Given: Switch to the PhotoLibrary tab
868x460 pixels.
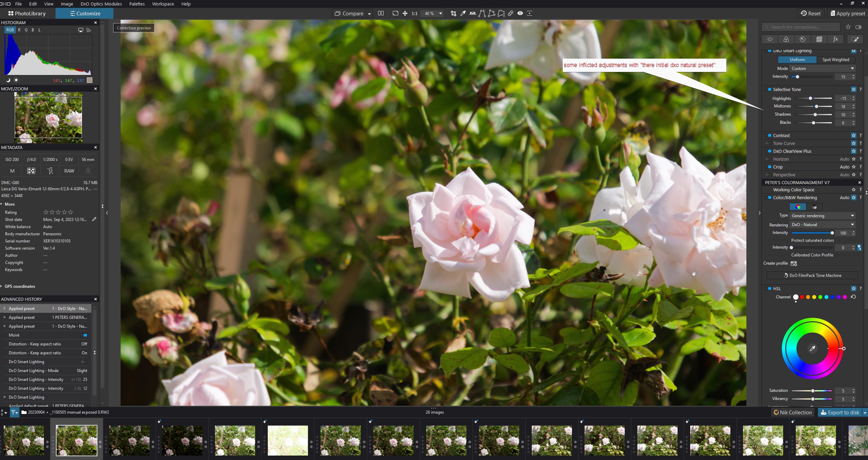Looking at the screenshot, I should 27,13.
